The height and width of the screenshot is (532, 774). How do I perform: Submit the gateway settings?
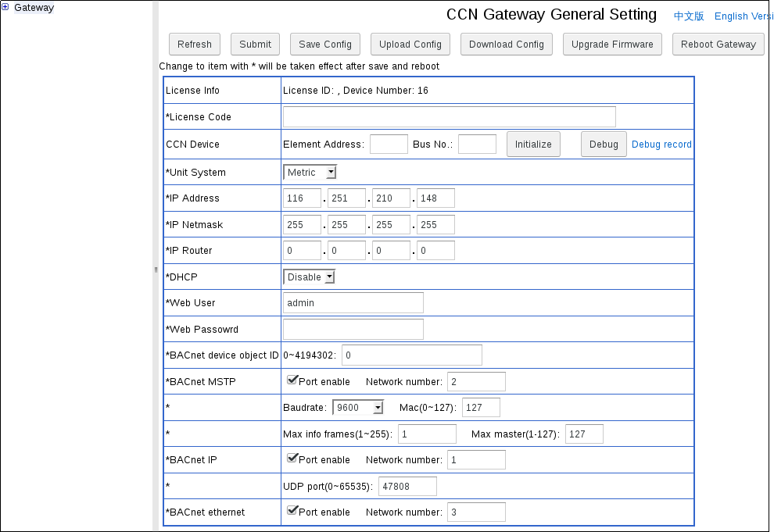(x=255, y=45)
